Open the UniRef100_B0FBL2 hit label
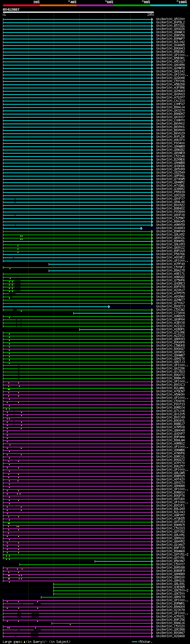This screenshot has height=644, width=190. (170, 23)
